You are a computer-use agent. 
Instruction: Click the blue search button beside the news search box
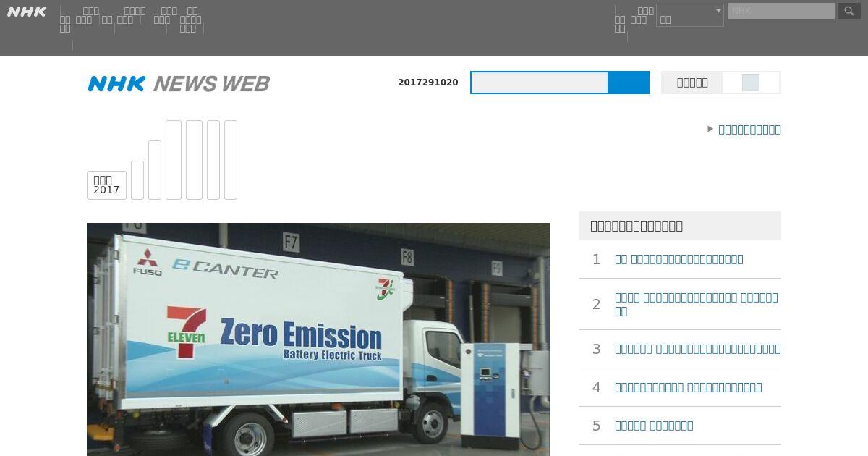pyautogui.click(x=629, y=83)
